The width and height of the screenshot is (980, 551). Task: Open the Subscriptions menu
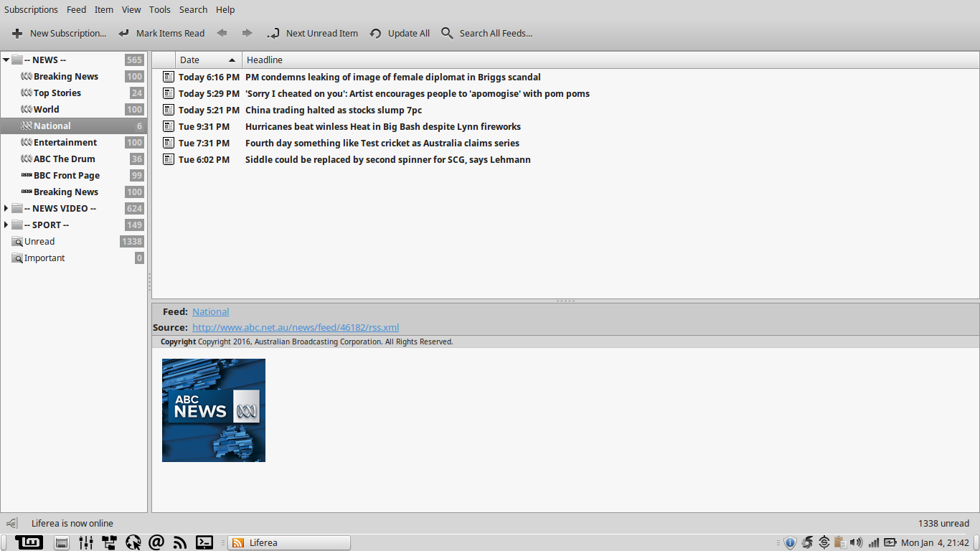[x=31, y=9]
